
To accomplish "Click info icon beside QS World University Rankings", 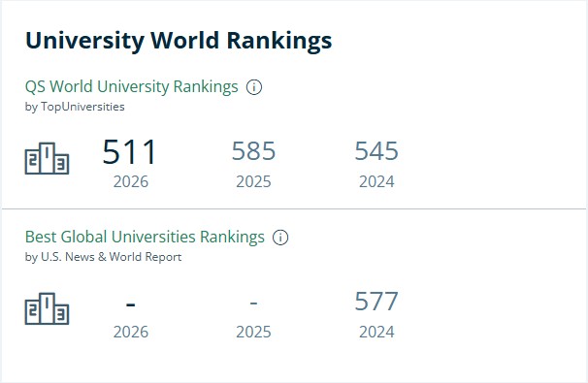I will tap(254, 87).
